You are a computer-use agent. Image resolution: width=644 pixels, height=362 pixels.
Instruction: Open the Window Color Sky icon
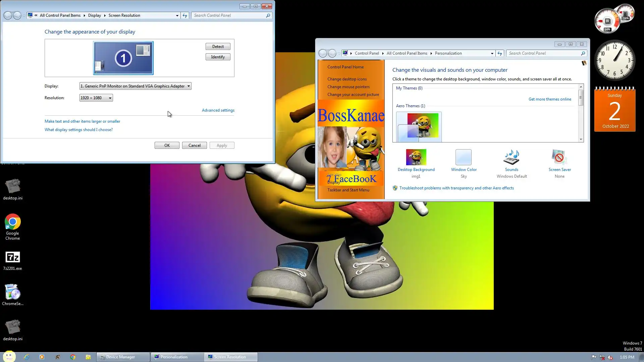point(464,158)
